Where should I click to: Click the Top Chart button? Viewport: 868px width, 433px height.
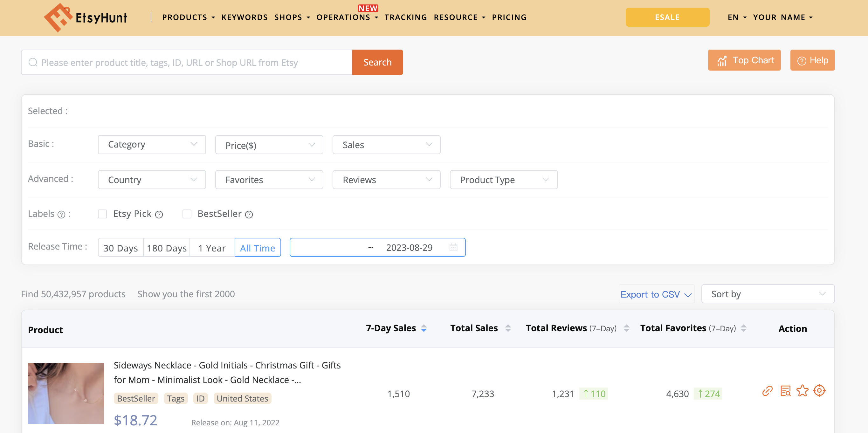point(744,60)
